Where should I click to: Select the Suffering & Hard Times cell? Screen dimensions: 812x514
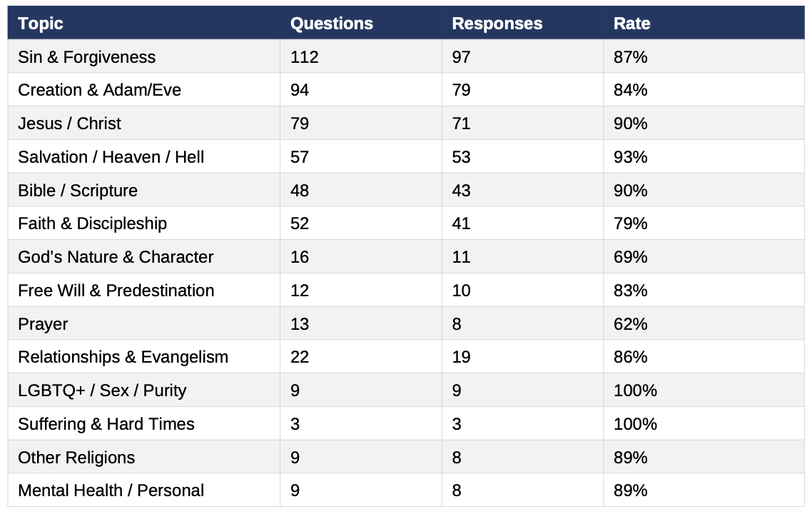pos(144,423)
